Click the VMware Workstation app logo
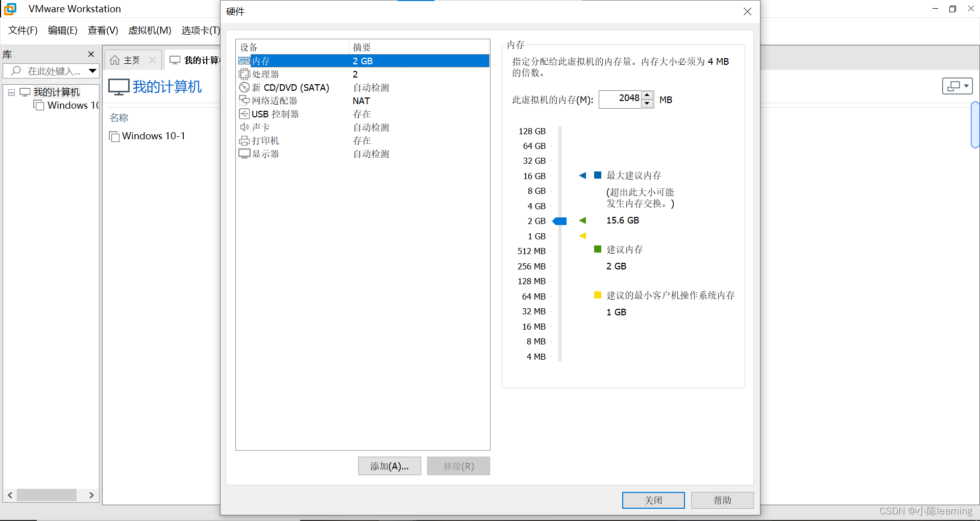980x521 pixels. pyautogui.click(x=10, y=9)
